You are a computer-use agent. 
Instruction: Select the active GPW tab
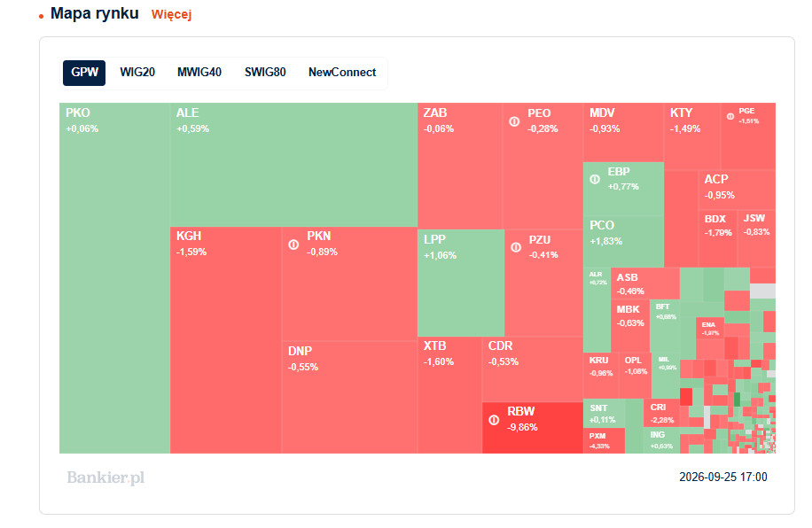(x=84, y=73)
